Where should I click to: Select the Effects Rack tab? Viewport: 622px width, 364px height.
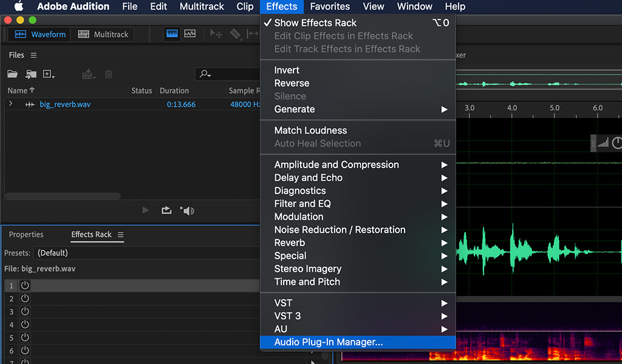[x=91, y=235]
